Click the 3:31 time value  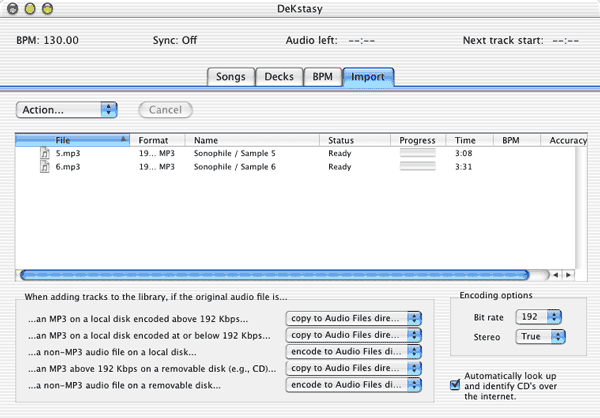[x=463, y=167]
